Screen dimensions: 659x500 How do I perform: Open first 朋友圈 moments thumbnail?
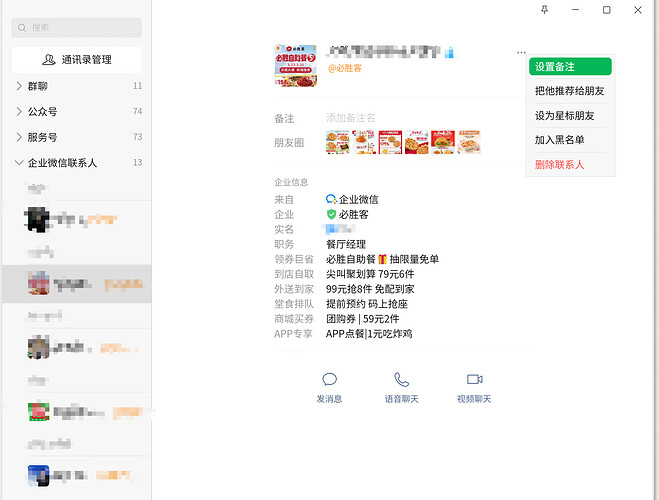pos(337,142)
